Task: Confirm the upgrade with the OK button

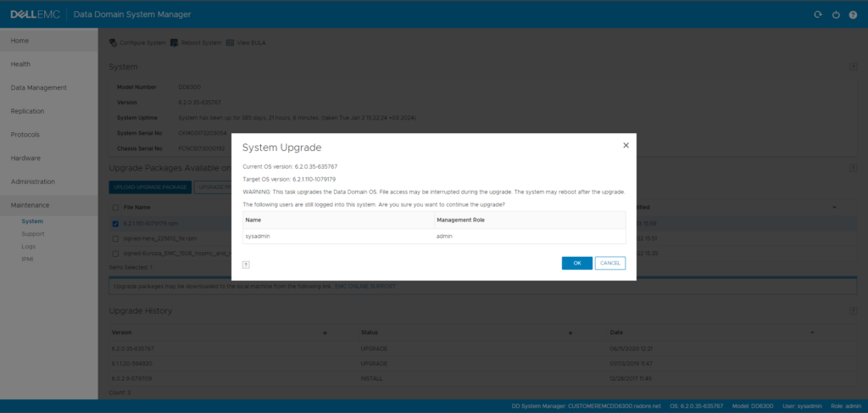Action: point(576,263)
